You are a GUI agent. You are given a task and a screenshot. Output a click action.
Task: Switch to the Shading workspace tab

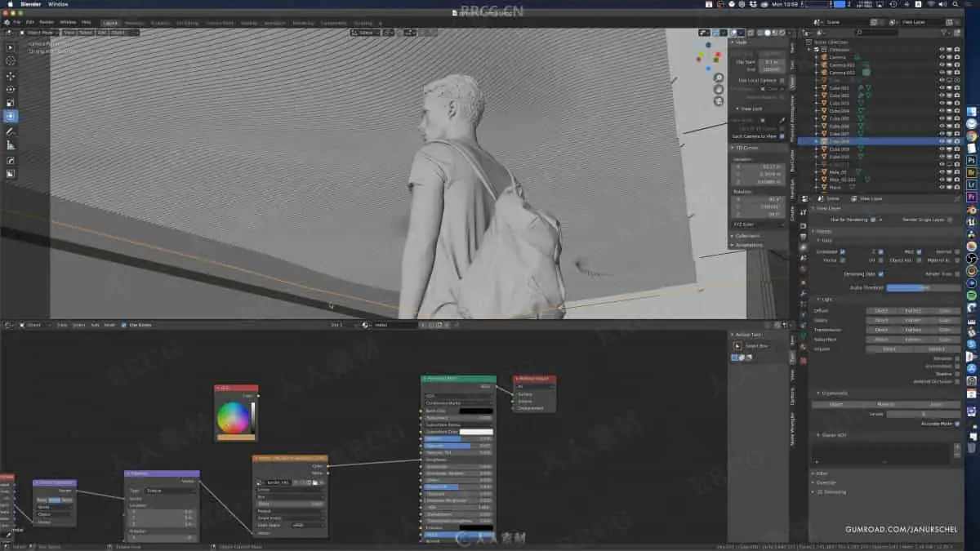[x=248, y=23]
